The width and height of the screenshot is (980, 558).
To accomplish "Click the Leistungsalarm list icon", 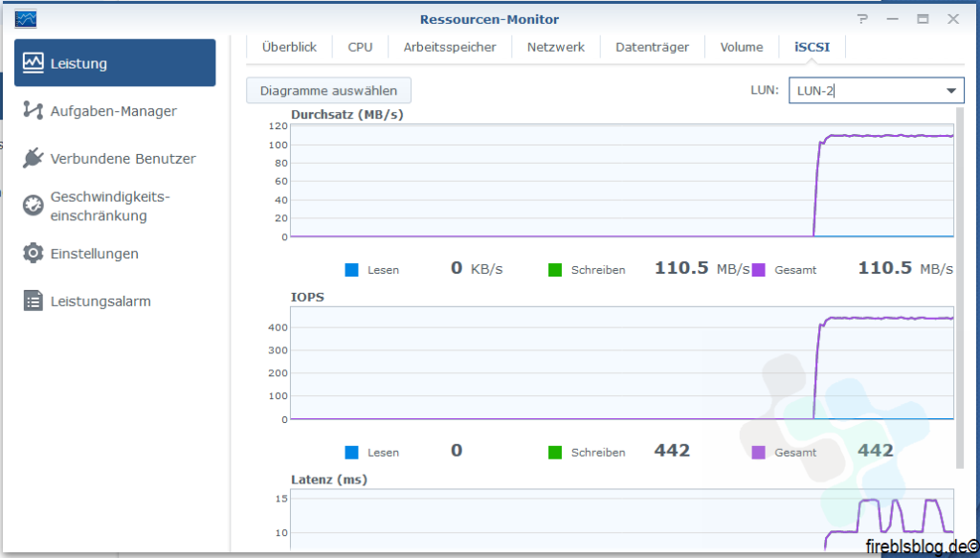I will click(33, 301).
